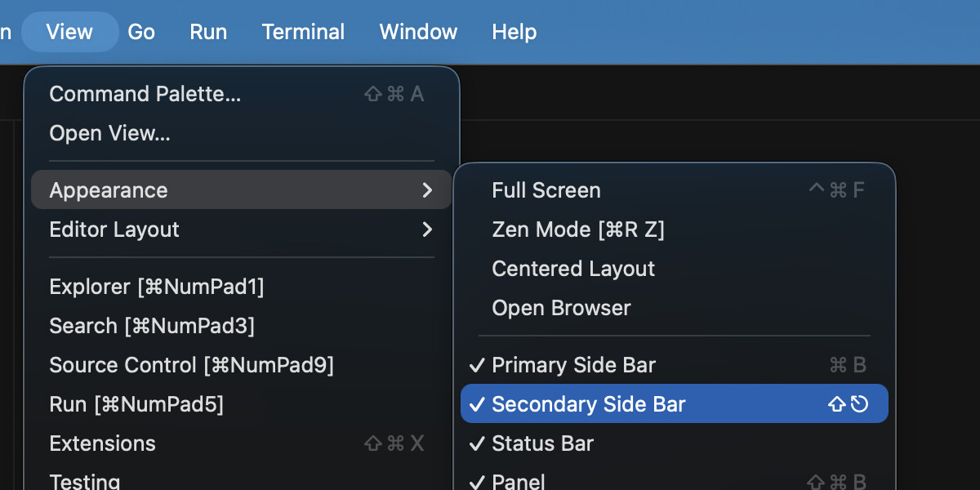980x490 pixels.
Task: Click the Open Browser entry
Action: pos(561,308)
